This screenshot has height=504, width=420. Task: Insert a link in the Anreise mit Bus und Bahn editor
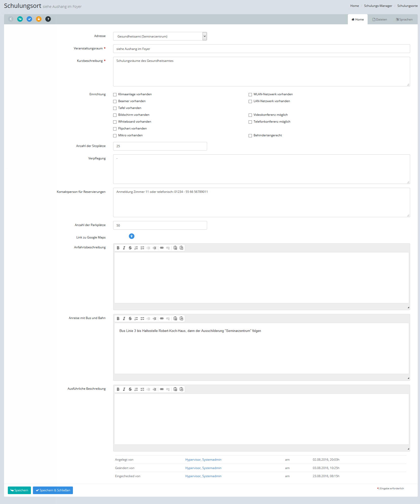(x=162, y=319)
